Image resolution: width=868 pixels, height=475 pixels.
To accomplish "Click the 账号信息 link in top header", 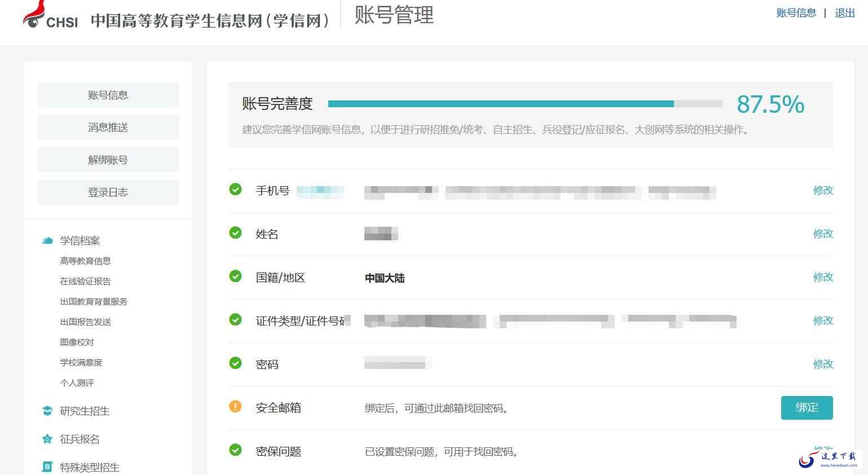I will [796, 13].
